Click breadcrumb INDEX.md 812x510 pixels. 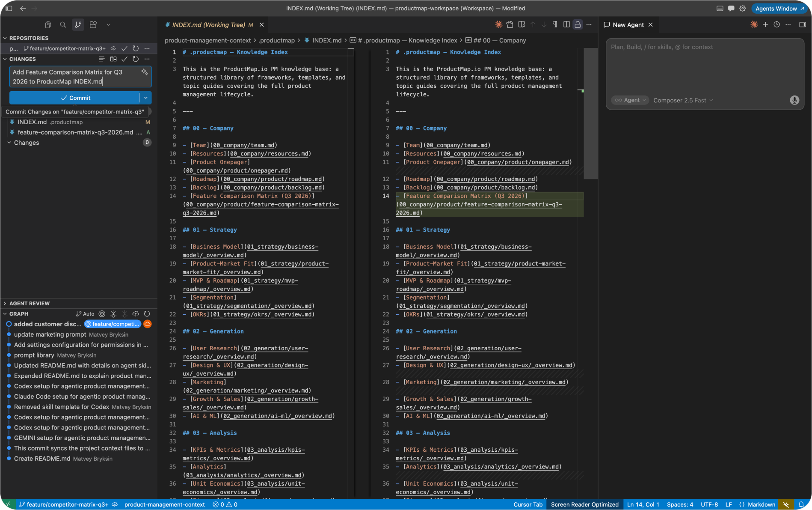pos(323,40)
